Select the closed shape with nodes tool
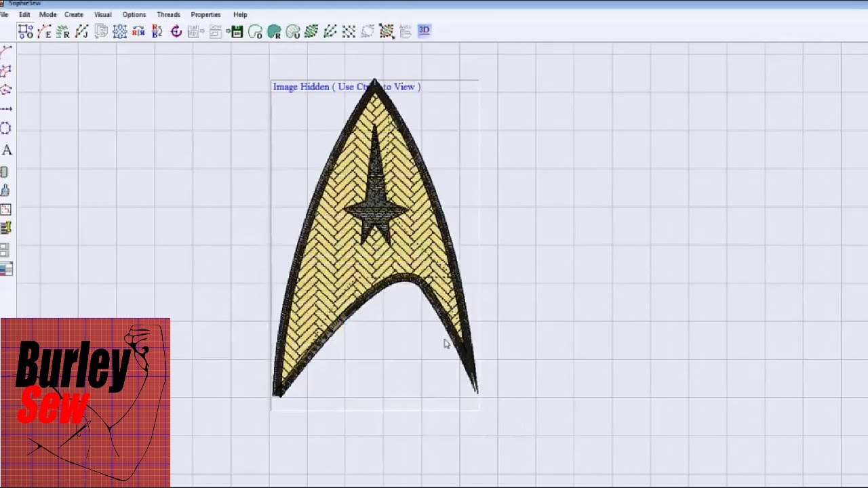The image size is (868, 488). pyautogui.click(x=6, y=89)
